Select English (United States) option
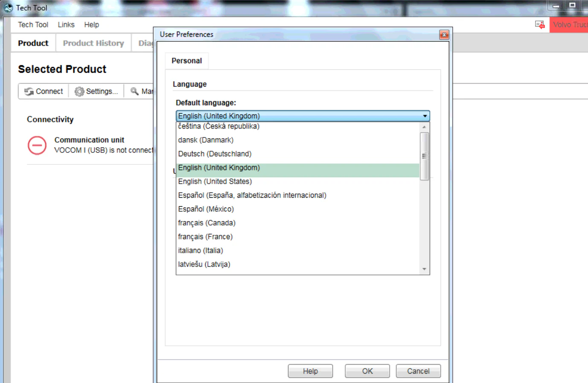 coord(298,181)
